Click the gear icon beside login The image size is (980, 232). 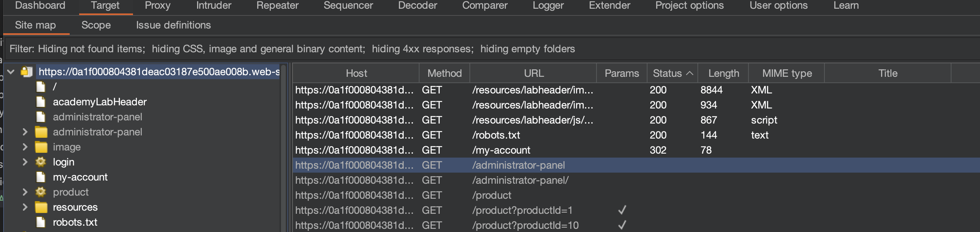click(x=40, y=162)
